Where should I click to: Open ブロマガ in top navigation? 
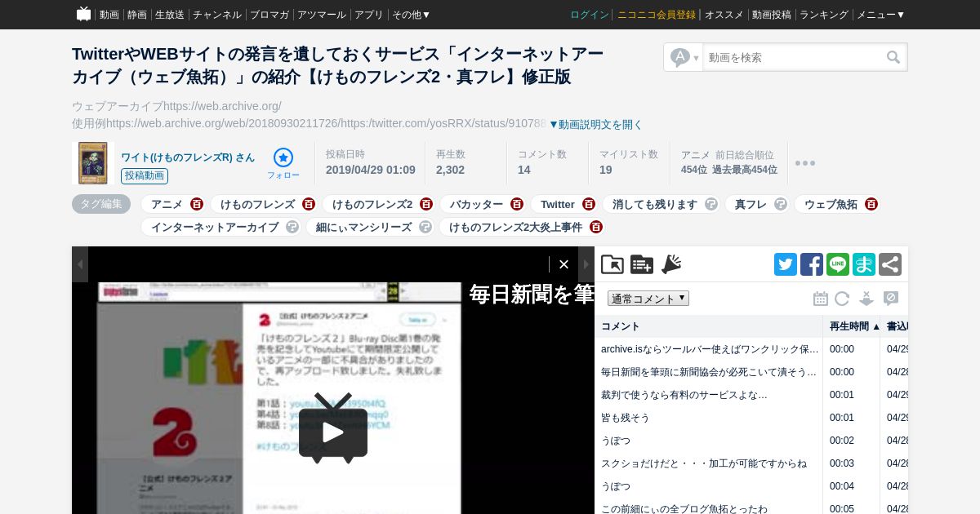point(269,15)
